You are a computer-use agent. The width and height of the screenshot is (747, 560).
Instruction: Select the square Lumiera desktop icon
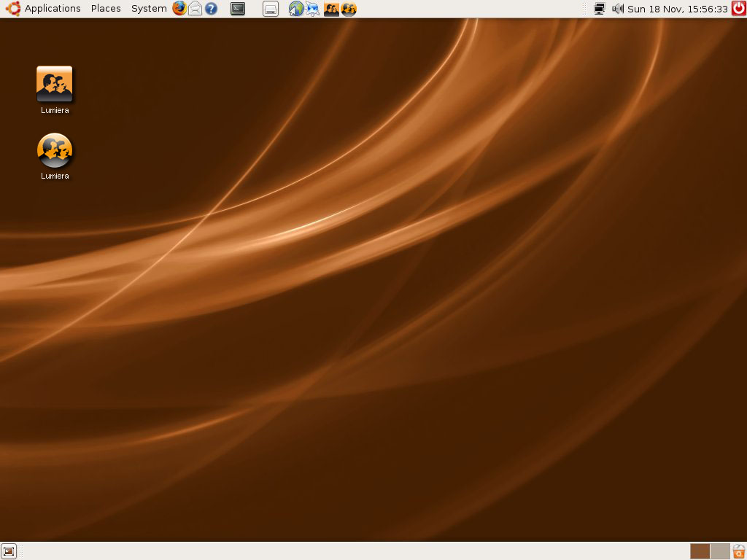coord(55,84)
